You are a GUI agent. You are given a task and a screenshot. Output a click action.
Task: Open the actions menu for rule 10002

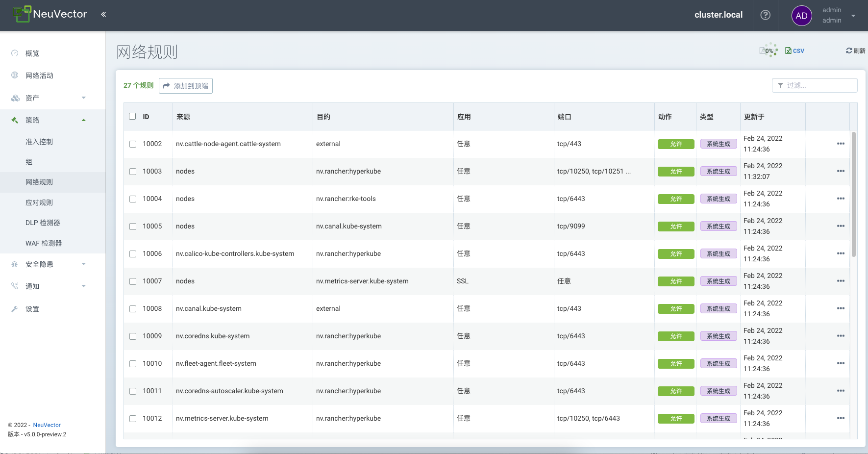coord(841,144)
